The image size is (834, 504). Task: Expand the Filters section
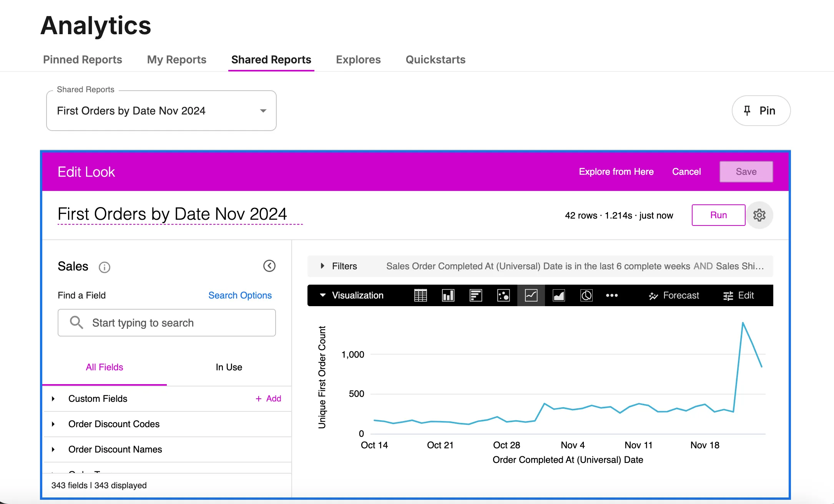click(x=322, y=266)
